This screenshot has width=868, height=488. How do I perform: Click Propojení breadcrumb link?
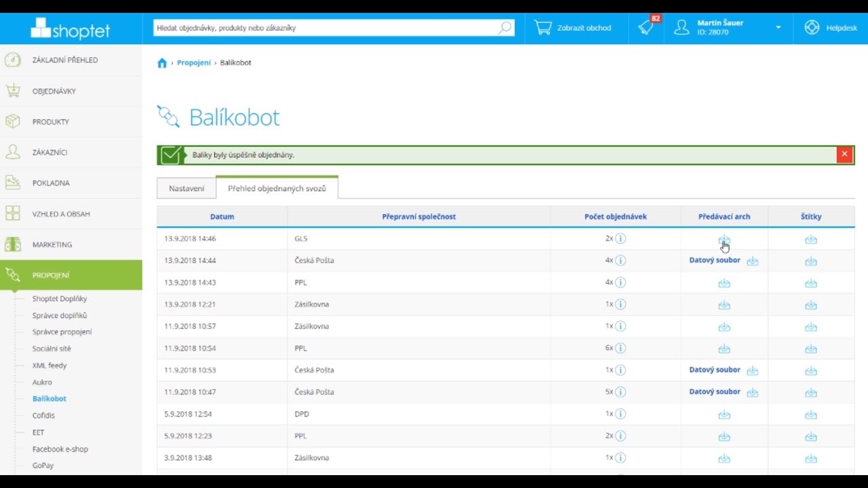[194, 63]
